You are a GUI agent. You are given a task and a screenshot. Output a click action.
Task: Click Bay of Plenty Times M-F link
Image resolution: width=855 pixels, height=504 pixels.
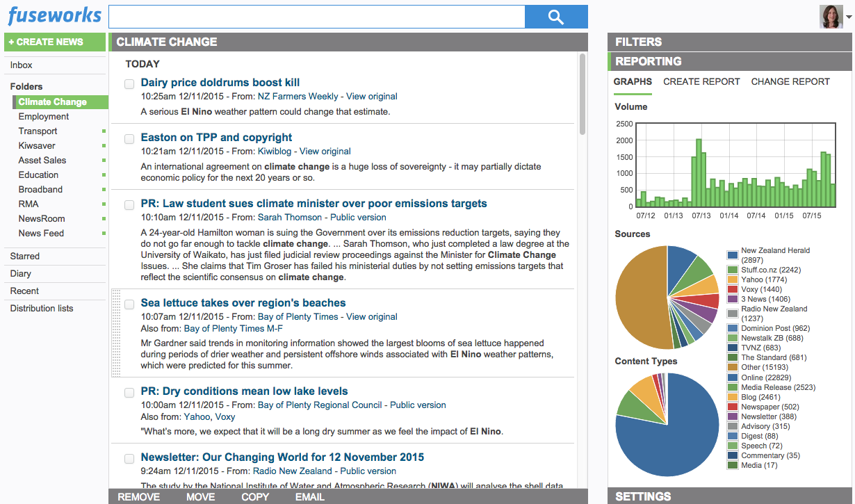tap(234, 329)
